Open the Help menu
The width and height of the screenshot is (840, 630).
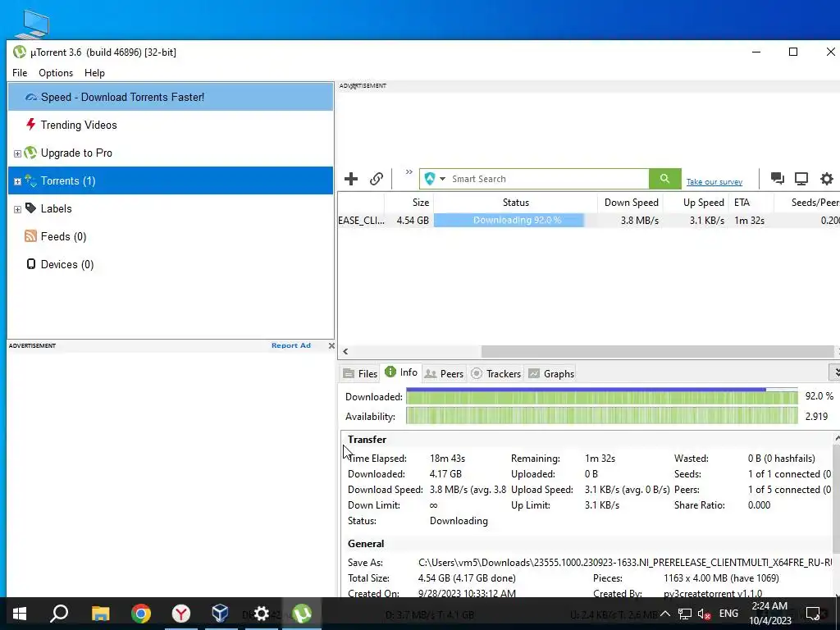tap(94, 73)
